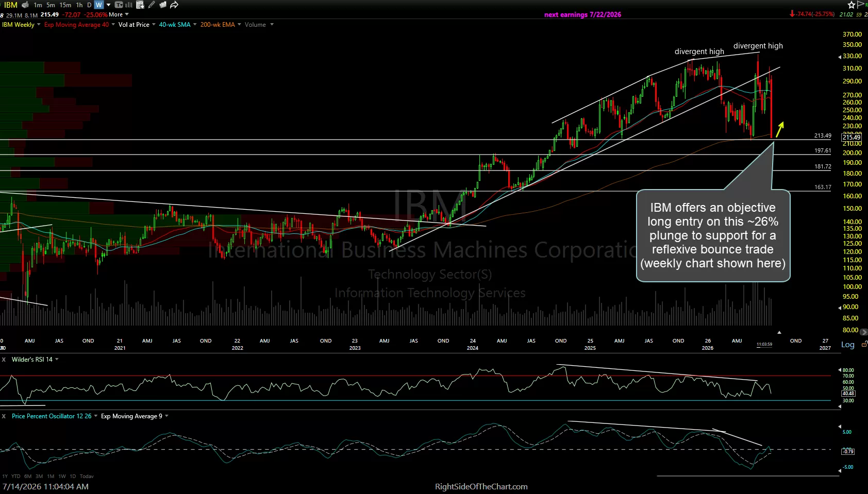Click the 197.61 support level label

(823, 151)
